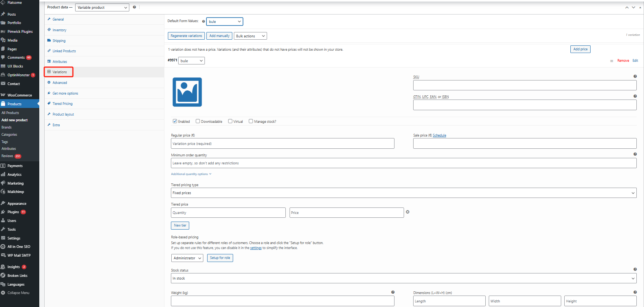Click the Weight help tooltip icon
The height and width of the screenshot is (307, 644).
coord(393,292)
